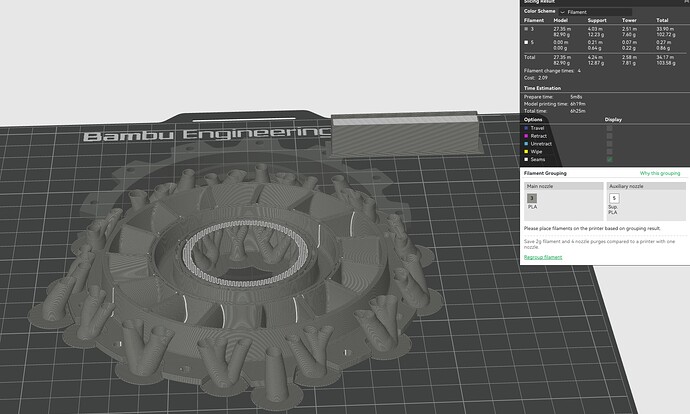690x414 pixels.
Task: Click filament 5 white swatch in table
Action: [526, 42]
